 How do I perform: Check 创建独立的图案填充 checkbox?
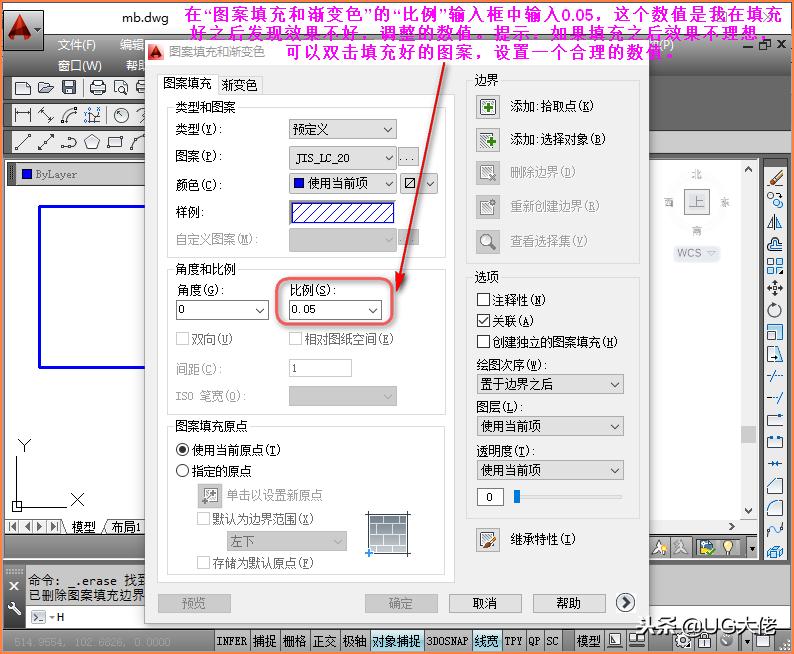(x=483, y=342)
